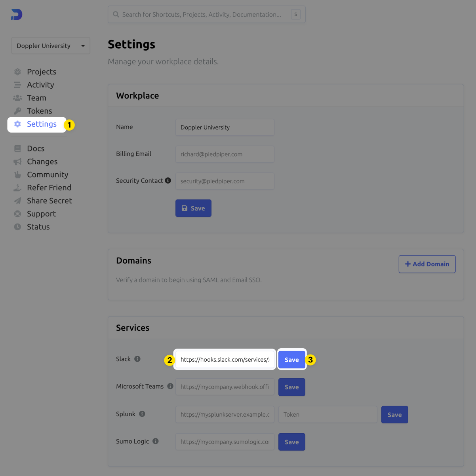Click the S keyboard shortcut badge

(295, 14)
